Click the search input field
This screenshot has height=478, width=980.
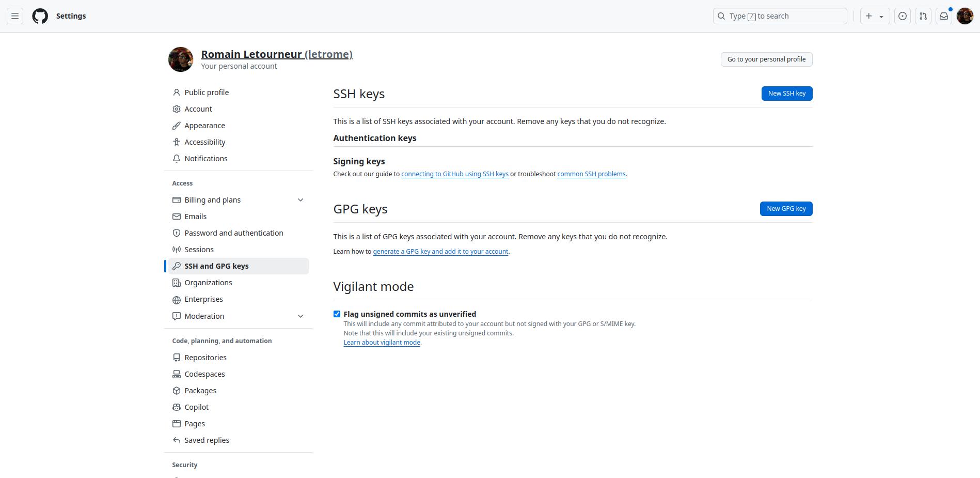780,16
